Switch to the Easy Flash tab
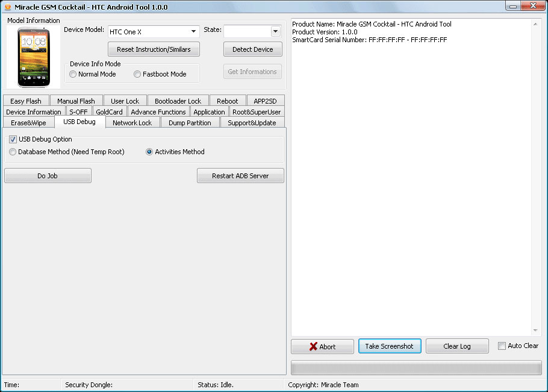This screenshot has width=548, height=392. point(26,101)
